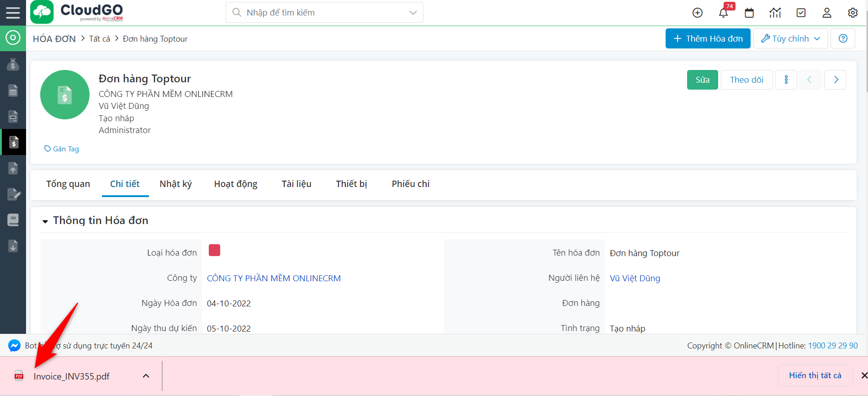Click the help question mark icon
Screen dimensions: 868x396
click(843, 39)
